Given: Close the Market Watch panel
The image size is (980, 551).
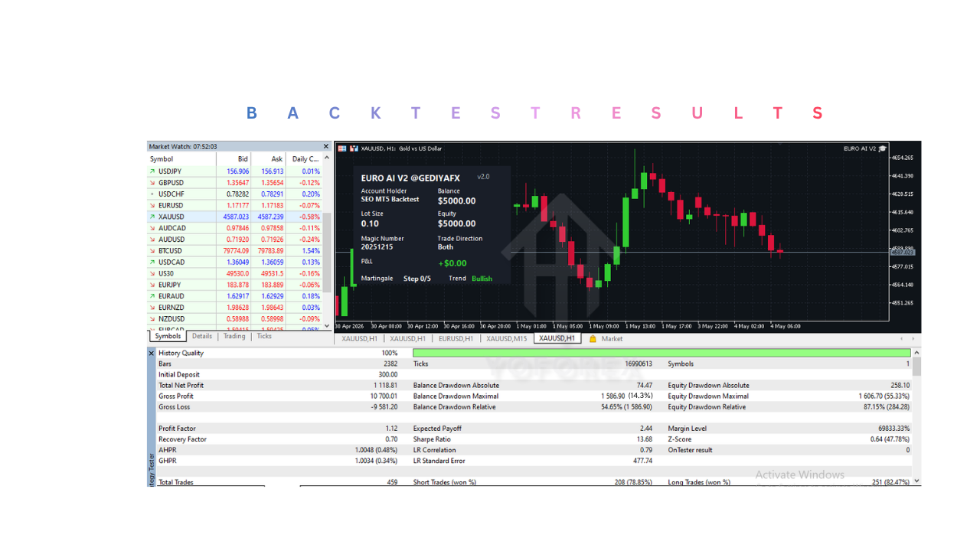Looking at the screenshot, I should tap(326, 146).
